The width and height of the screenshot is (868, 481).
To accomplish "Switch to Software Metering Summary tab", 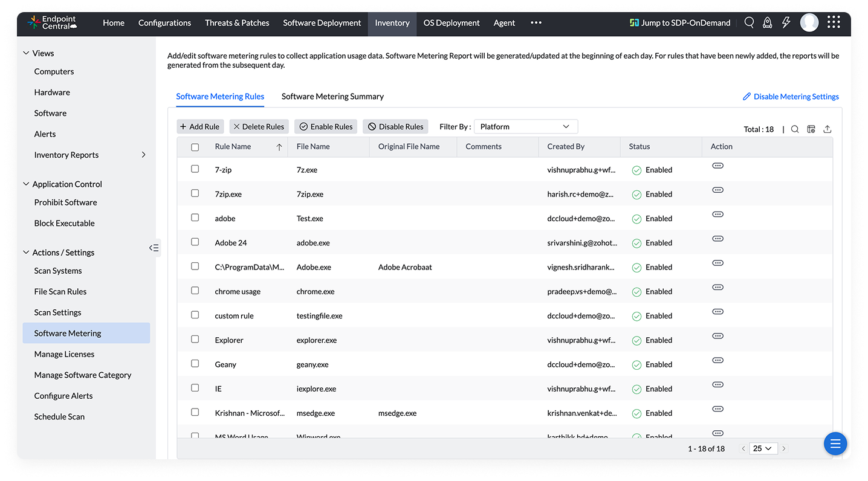I will 332,97.
